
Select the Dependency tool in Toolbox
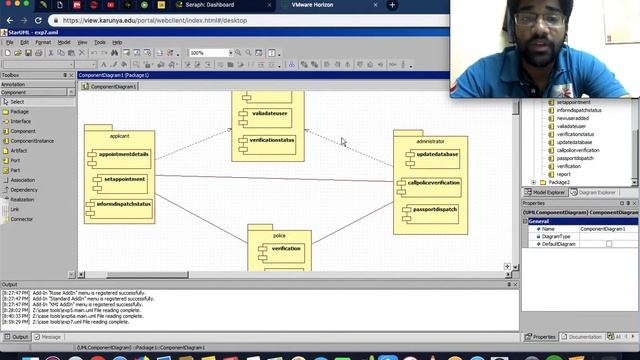24,190
